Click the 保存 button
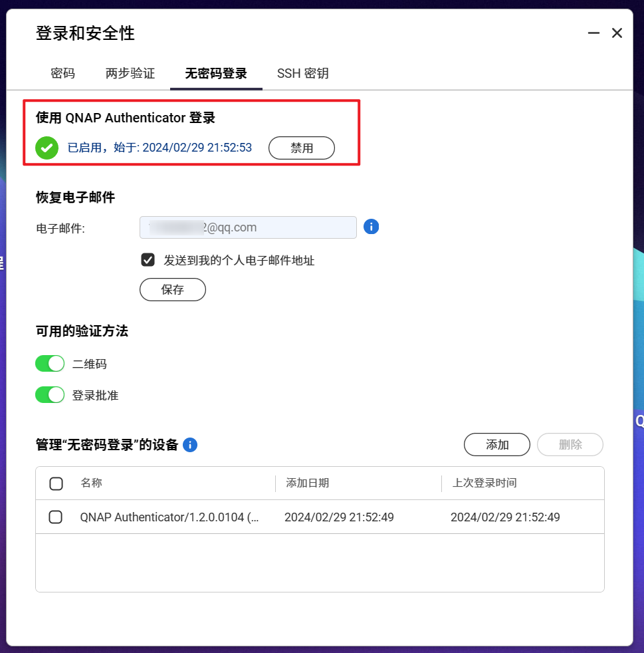Screen dimensions: 644x653 click(x=172, y=289)
